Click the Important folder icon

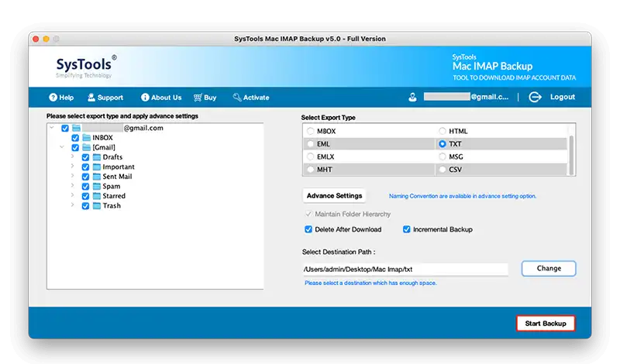point(96,167)
